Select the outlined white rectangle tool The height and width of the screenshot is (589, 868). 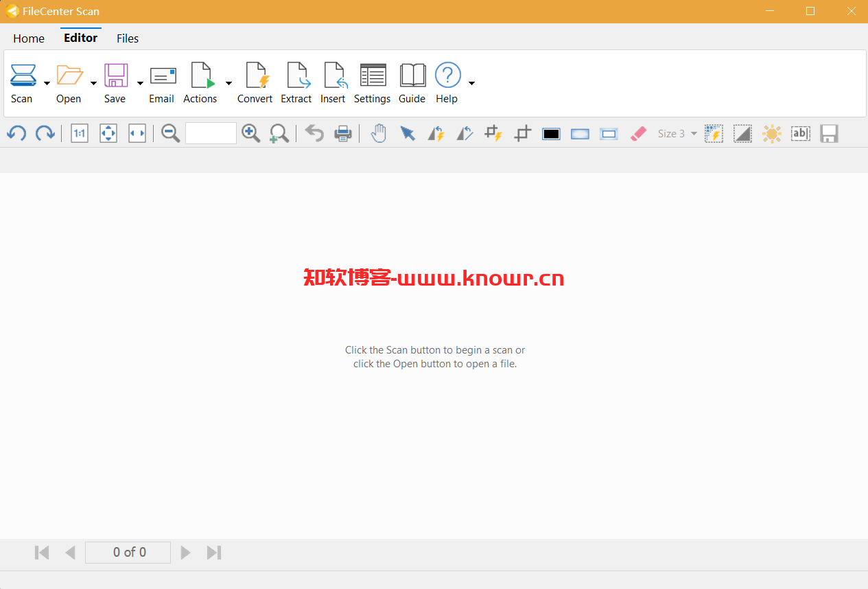(x=609, y=134)
